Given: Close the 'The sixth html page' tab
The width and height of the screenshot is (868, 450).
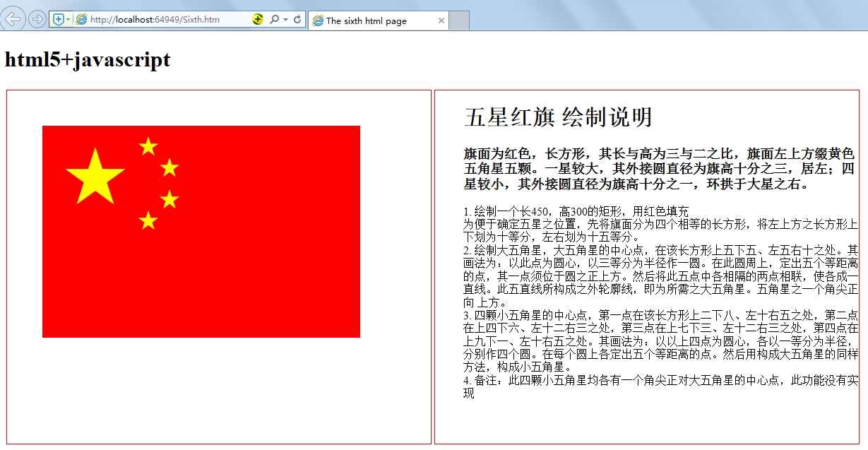Looking at the screenshot, I should tap(441, 20).
